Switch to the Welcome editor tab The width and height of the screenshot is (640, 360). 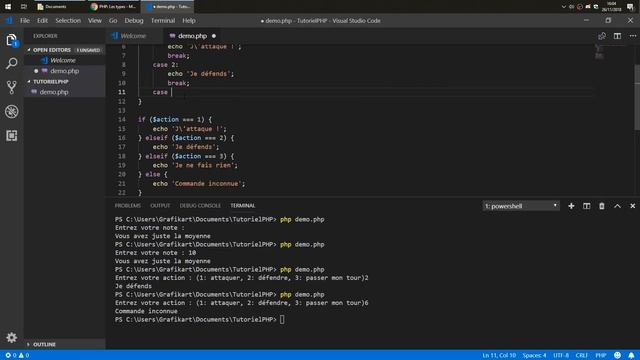pos(134,36)
